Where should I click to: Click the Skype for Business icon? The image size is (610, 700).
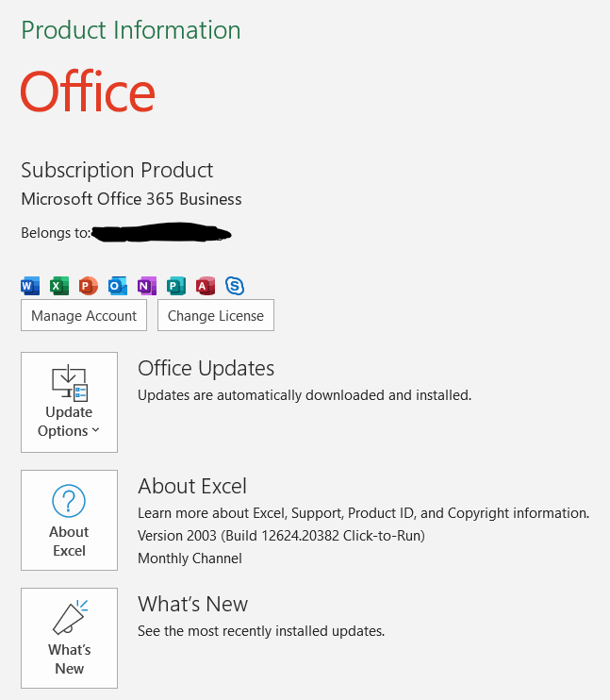235,286
